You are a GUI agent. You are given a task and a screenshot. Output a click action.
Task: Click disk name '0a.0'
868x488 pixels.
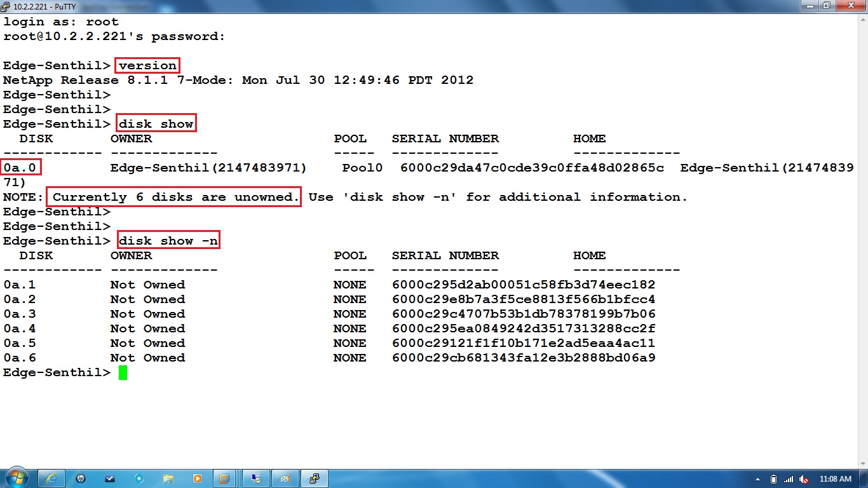[20, 168]
